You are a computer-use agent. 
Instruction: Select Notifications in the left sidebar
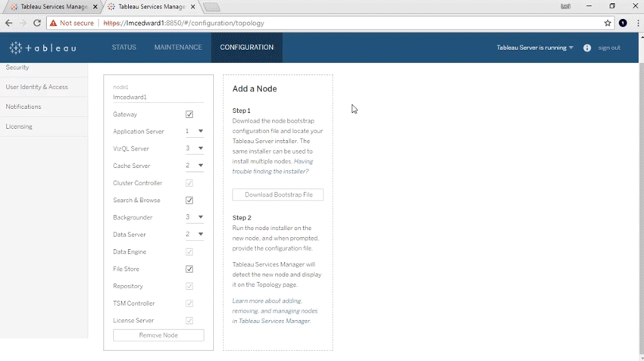pyautogui.click(x=23, y=107)
